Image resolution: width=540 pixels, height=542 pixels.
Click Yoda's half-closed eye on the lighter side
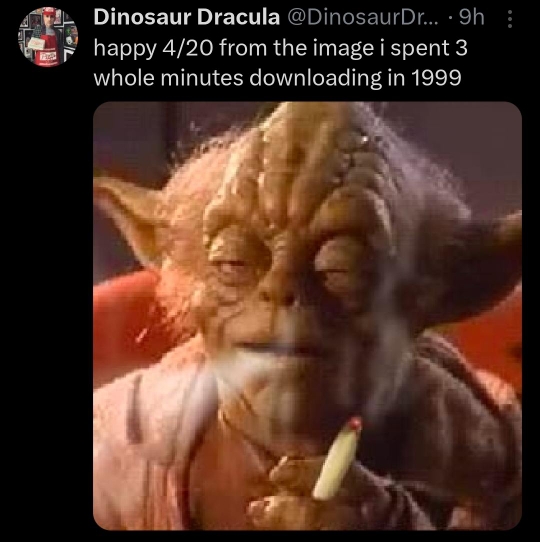235,264
